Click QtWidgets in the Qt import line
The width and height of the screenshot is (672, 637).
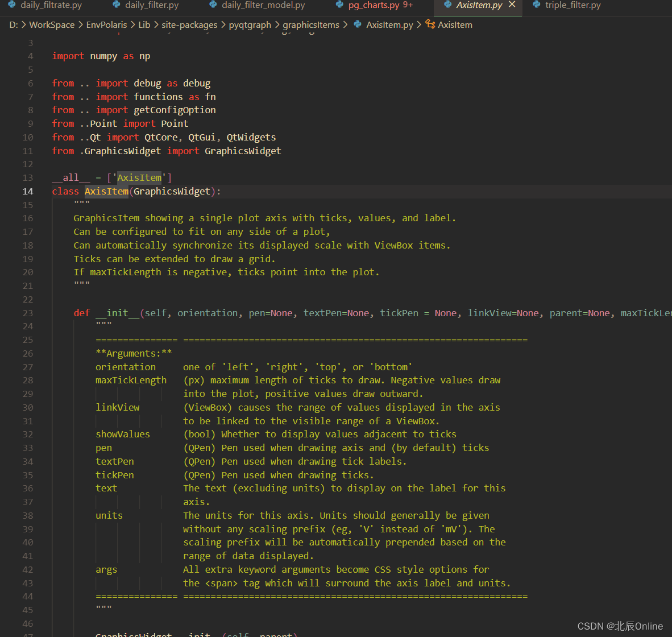(x=251, y=138)
